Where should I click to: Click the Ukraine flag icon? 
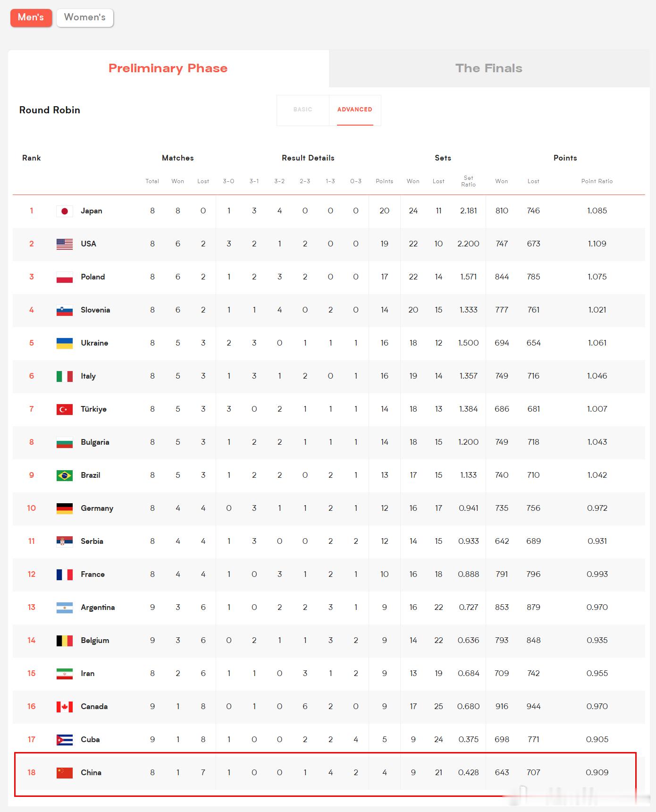tap(65, 343)
